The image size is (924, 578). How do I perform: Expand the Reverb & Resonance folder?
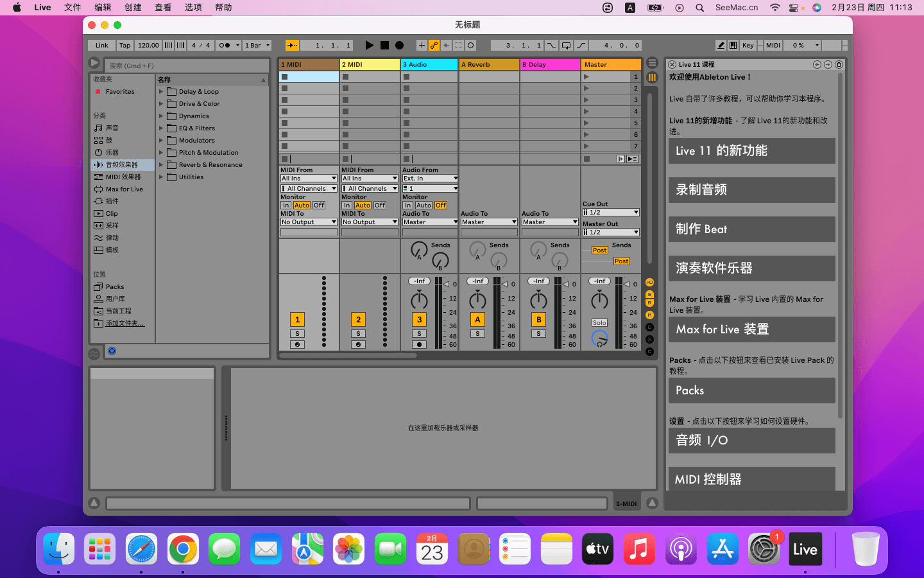[161, 165]
